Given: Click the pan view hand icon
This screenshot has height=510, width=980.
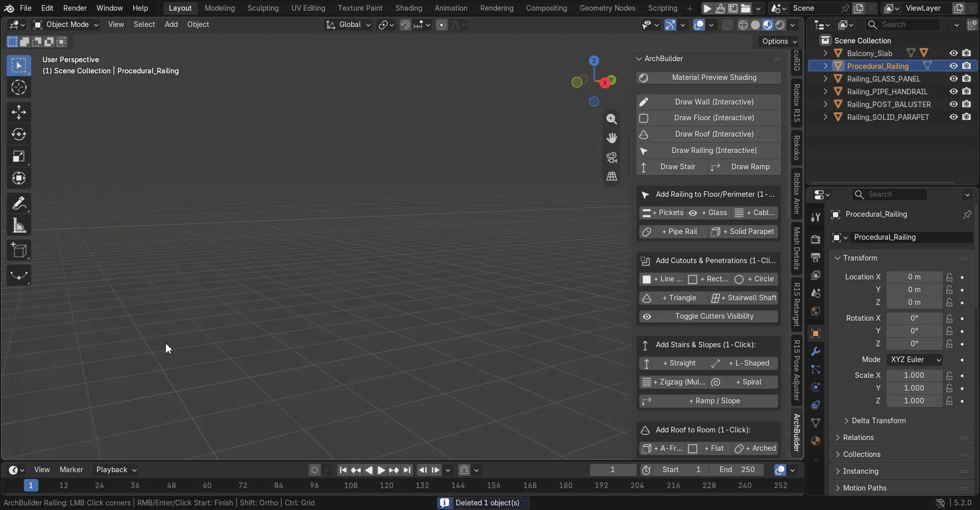Looking at the screenshot, I should point(611,138).
